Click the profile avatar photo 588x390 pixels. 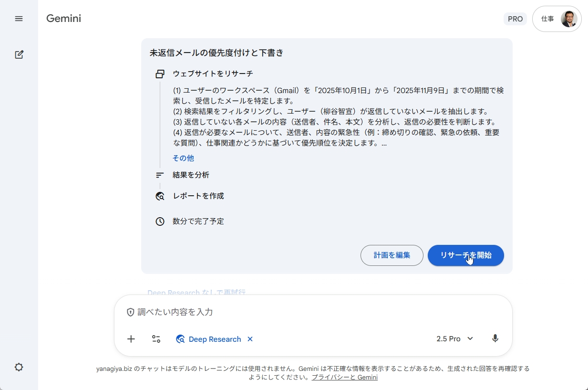(569, 19)
